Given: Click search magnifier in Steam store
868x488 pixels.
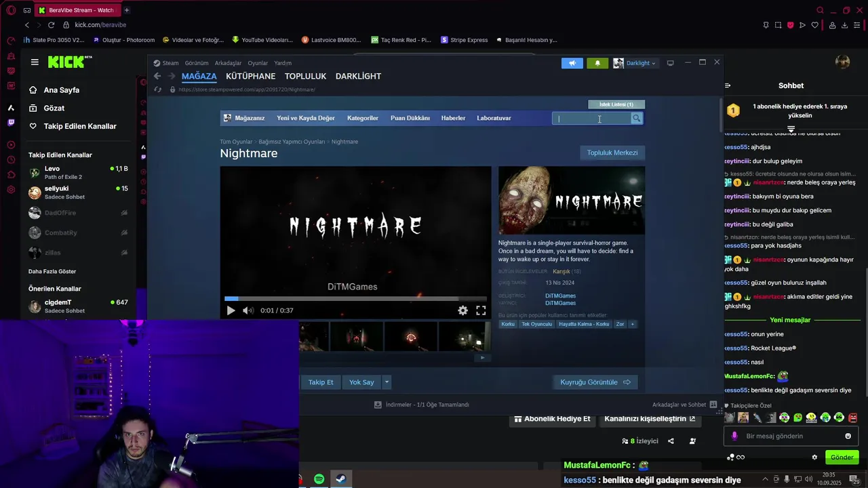Looking at the screenshot, I should point(636,119).
